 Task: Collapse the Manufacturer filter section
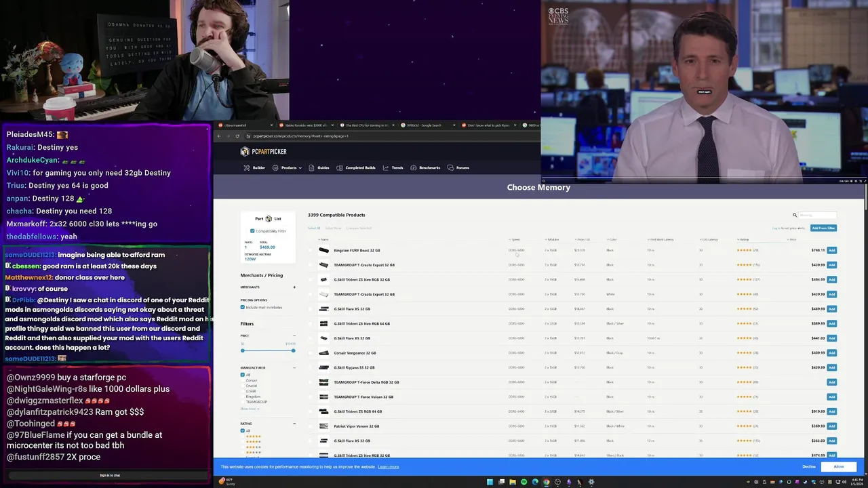[294, 368]
